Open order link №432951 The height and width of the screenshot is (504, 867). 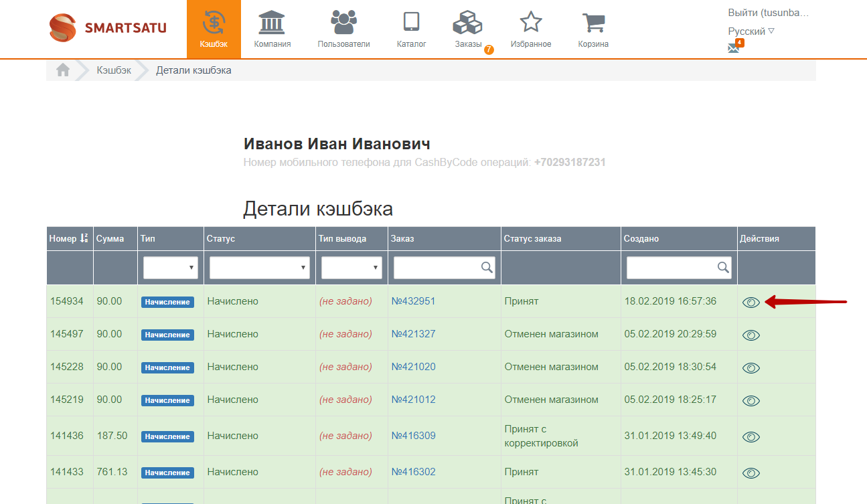(x=413, y=301)
